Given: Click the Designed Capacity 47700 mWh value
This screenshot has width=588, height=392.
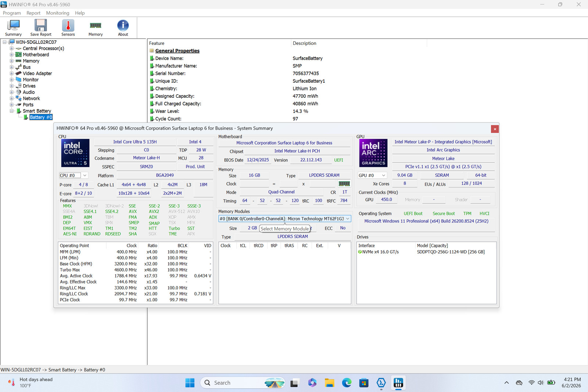Looking at the screenshot, I should [305, 96].
